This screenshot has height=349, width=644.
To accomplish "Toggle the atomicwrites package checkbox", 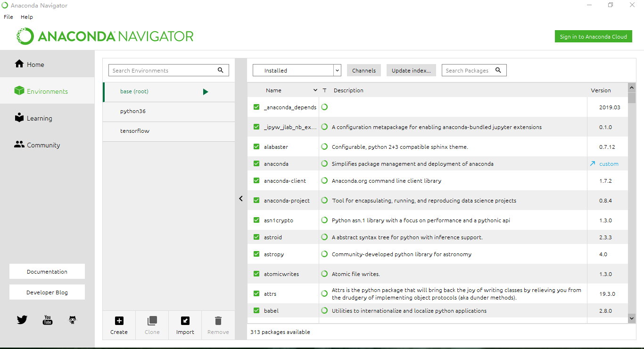I will pyautogui.click(x=256, y=274).
